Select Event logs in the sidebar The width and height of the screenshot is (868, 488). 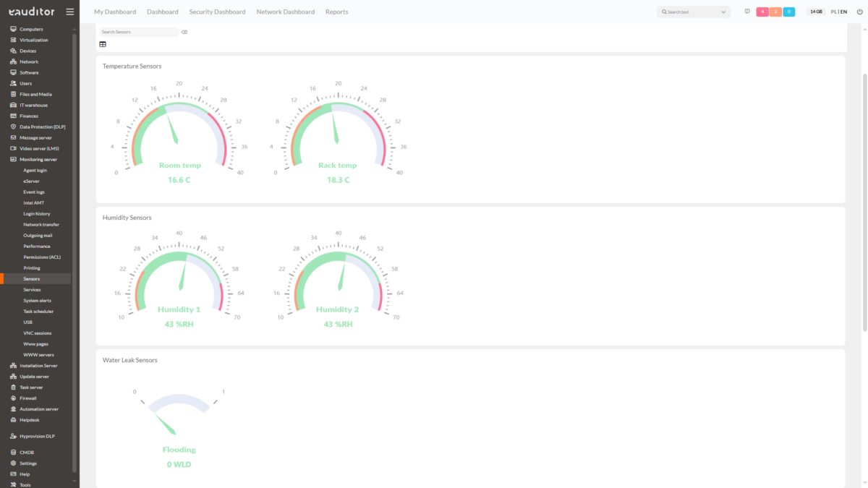(x=35, y=192)
